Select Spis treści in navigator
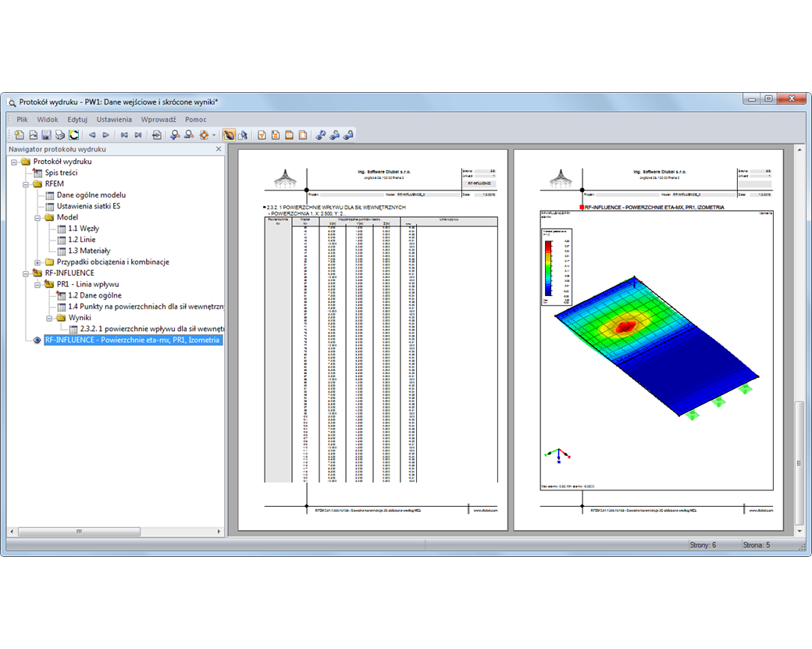 tap(61, 173)
